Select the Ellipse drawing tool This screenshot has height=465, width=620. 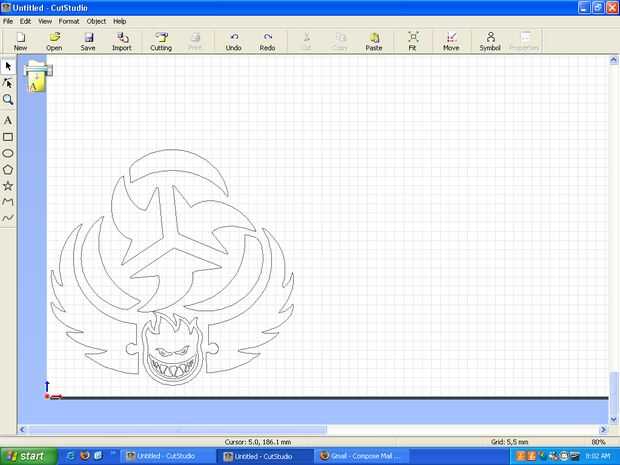click(8, 153)
